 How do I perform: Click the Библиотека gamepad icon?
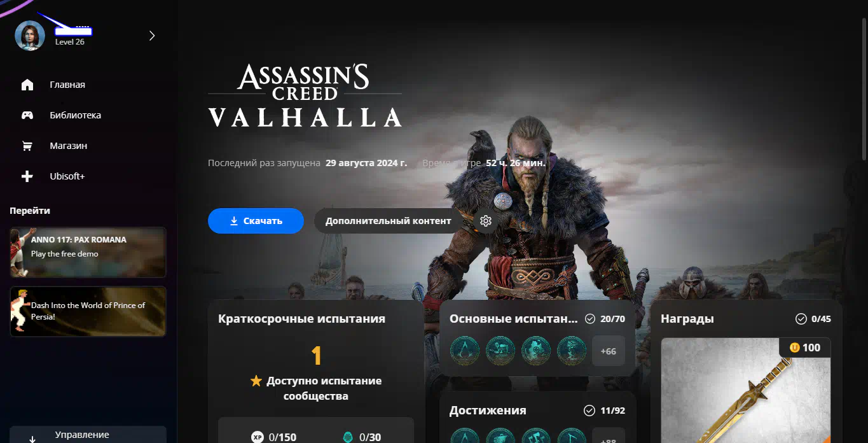click(x=27, y=115)
